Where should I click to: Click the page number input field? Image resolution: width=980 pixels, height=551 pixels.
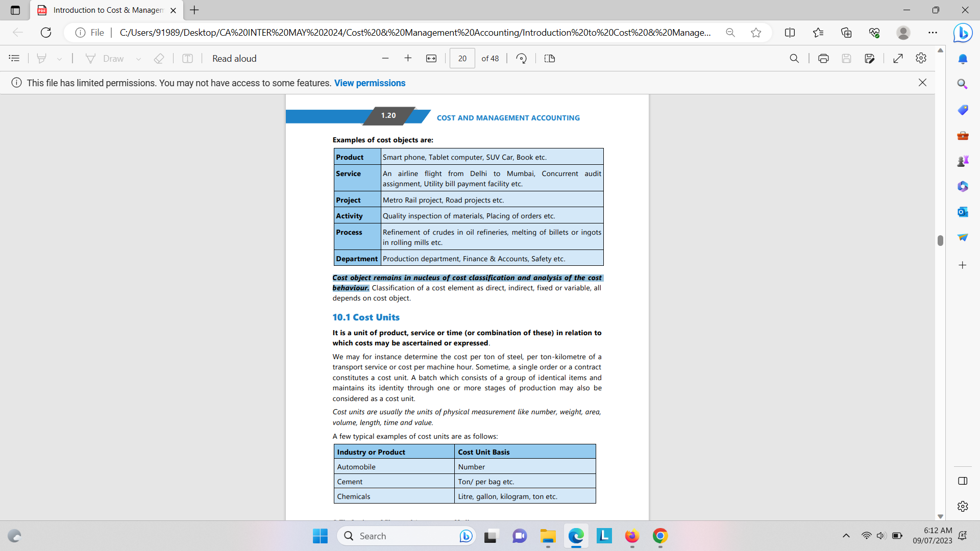click(x=462, y=58)
